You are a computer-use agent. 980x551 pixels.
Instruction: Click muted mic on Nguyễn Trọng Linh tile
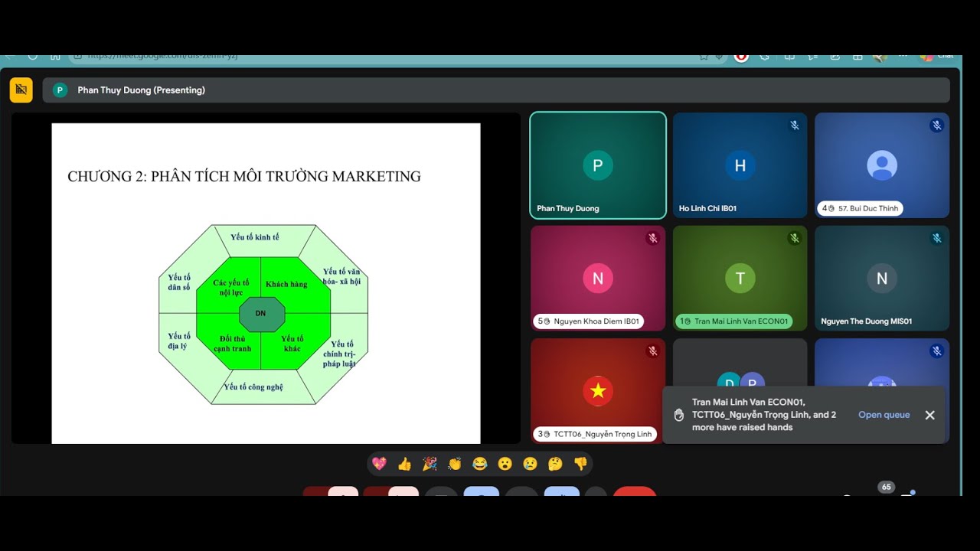click(x=653, y=351)
